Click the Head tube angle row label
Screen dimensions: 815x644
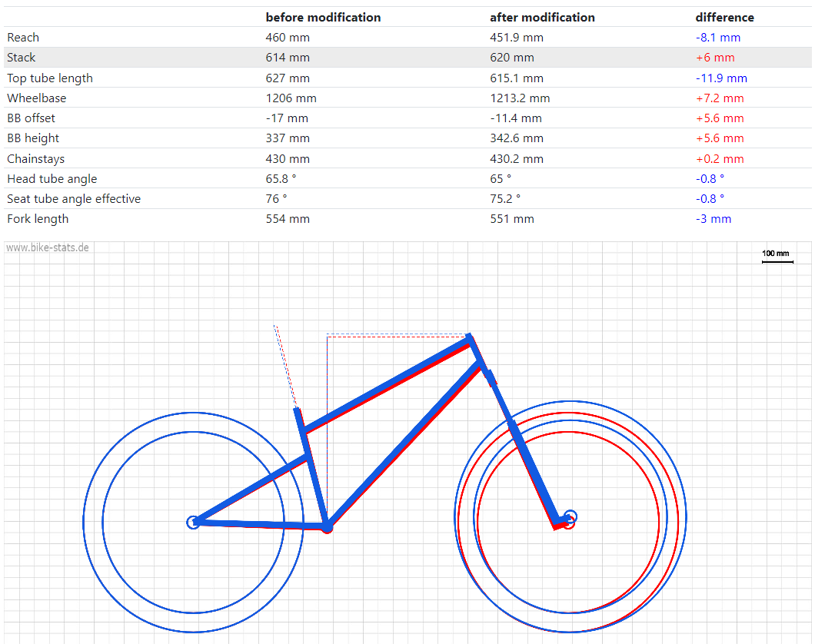[52, 179]
